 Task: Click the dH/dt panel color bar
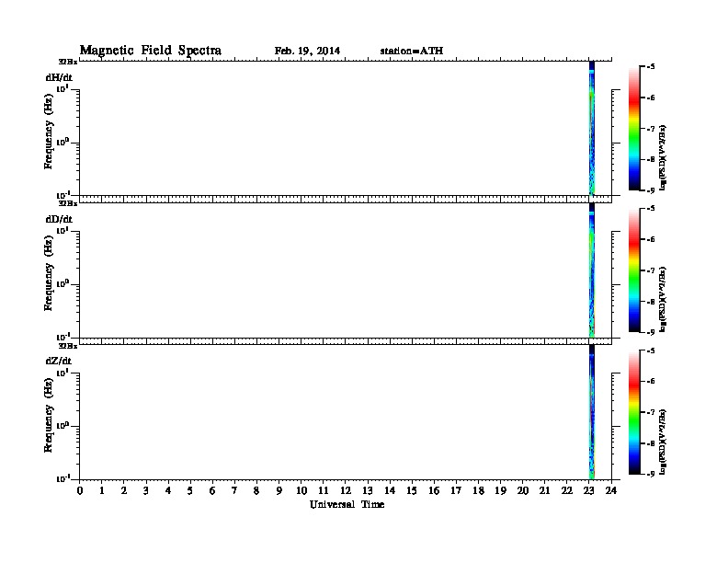click(634, 128)
